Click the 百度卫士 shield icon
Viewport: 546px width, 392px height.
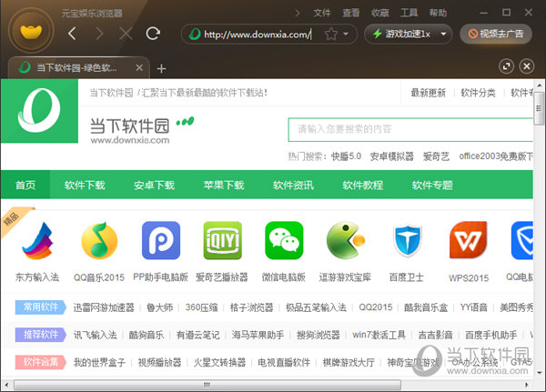[x=407, y=240]
